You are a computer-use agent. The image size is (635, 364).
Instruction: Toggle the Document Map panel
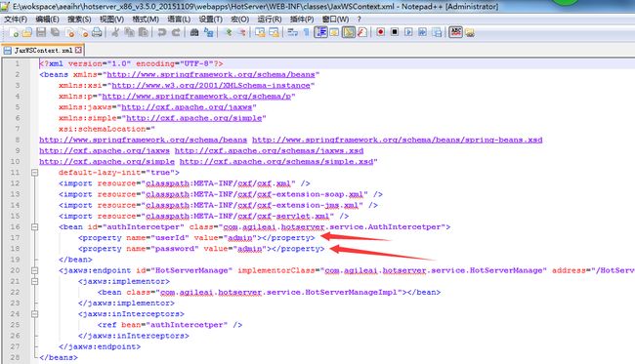[x=349, y=32]
